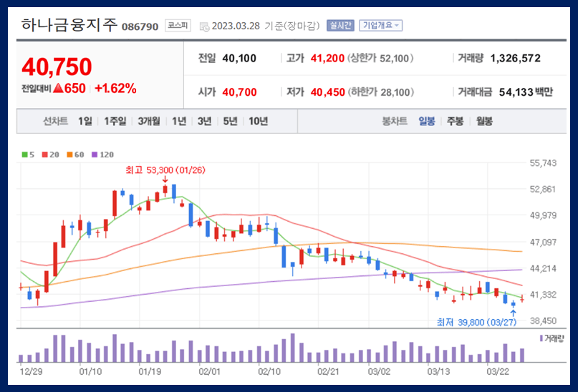The image size is (578, 392).
Task: Click the orange 60-day moving average swatch
Action: 69,155
